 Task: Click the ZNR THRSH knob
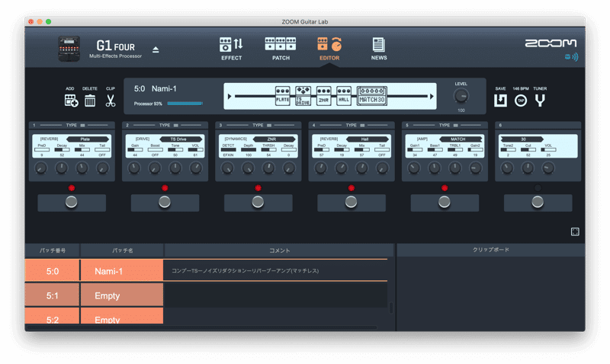pyautogui.click(x=268, y=168)
